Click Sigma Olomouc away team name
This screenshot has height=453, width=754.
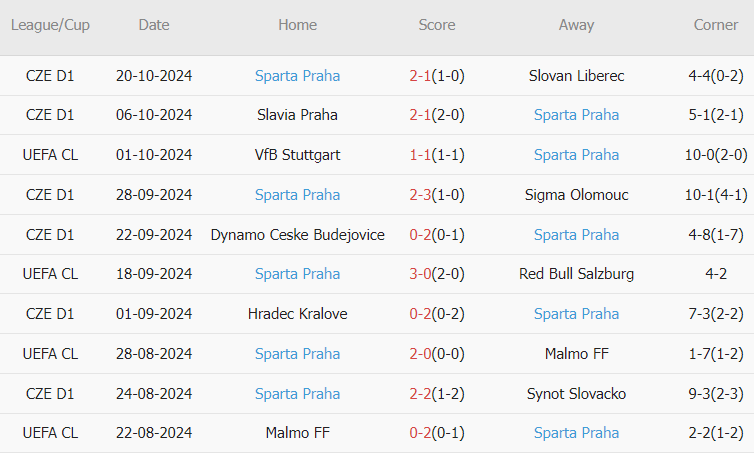[576, 195]
